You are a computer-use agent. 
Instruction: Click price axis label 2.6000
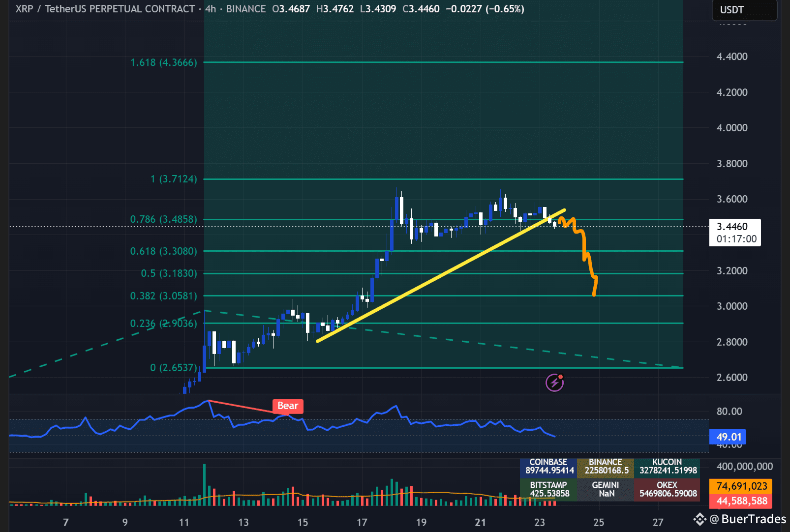coord(732,378)
